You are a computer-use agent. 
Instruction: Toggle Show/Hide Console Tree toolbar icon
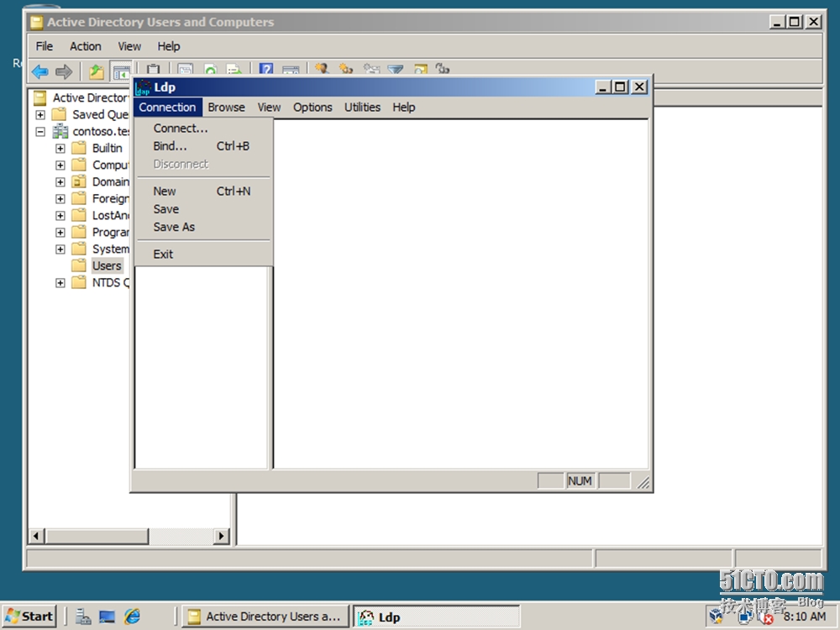[121, 71]
